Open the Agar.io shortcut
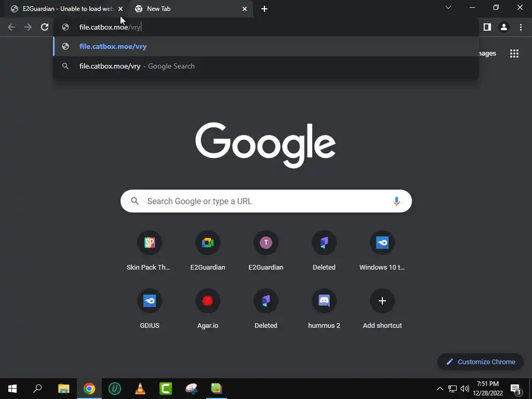532x399 pixels. 208,309
